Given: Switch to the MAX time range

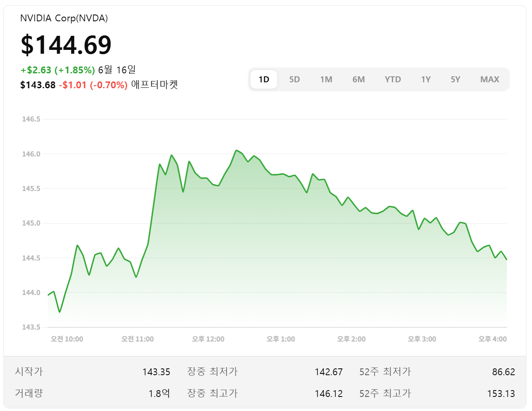Looking at the screenshot, I should (x=489, y=79).
